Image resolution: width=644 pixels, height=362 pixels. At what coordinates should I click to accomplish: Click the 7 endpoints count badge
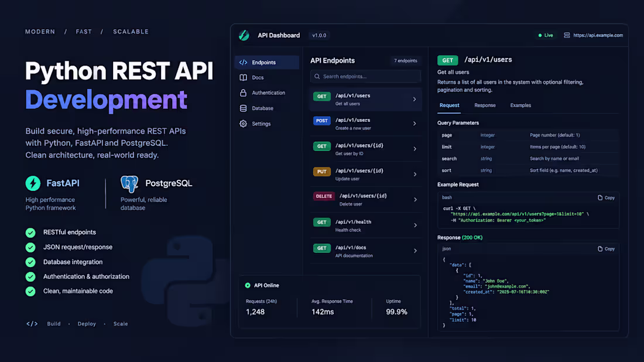click(405, 61)
